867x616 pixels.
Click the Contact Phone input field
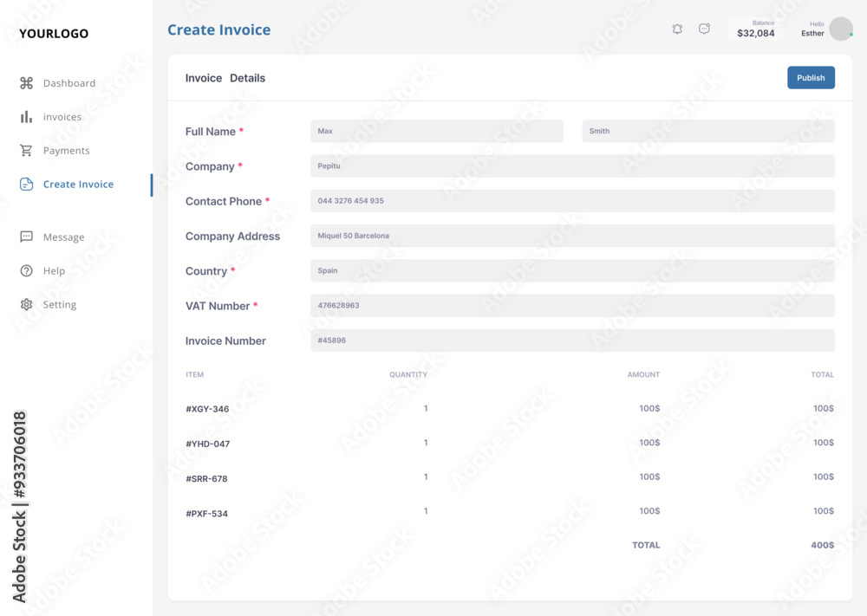tap(572, 200)
